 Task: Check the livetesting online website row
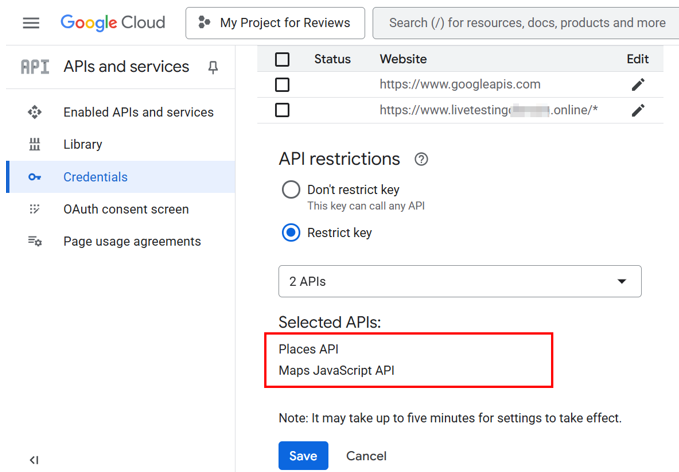[282, 110]
